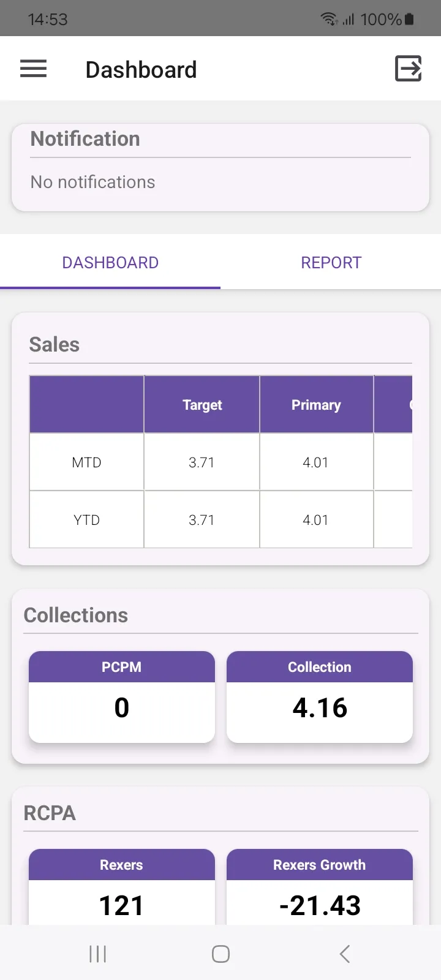This screenshot has height=980, width=441.
Task: Tap the YTD Target value 3.71
Action: click(x=202, y=520)
